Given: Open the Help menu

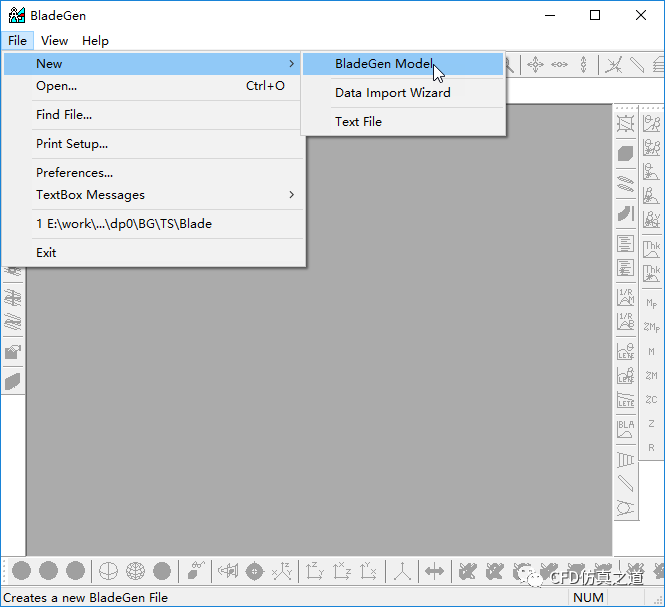Looking at the screenshot, I should (95, 41).
